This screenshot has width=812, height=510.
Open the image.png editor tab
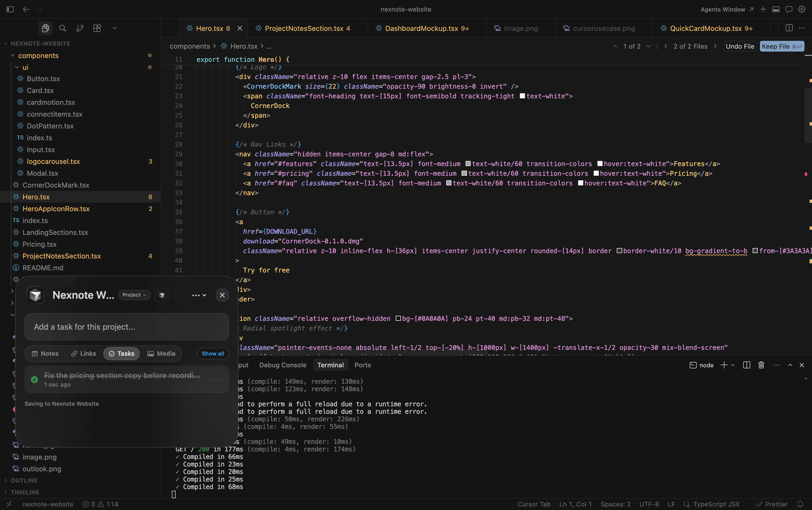[521, 28]
